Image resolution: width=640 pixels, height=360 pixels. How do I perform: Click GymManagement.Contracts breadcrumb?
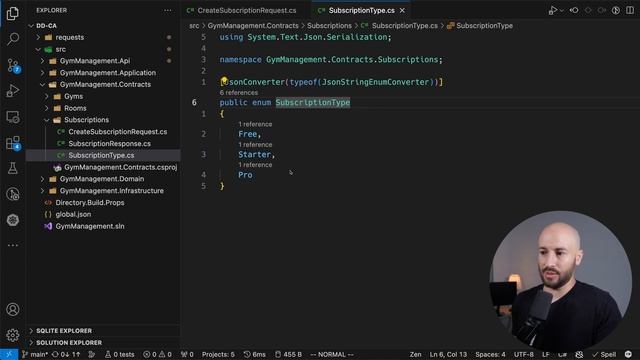tap(253, 26)
